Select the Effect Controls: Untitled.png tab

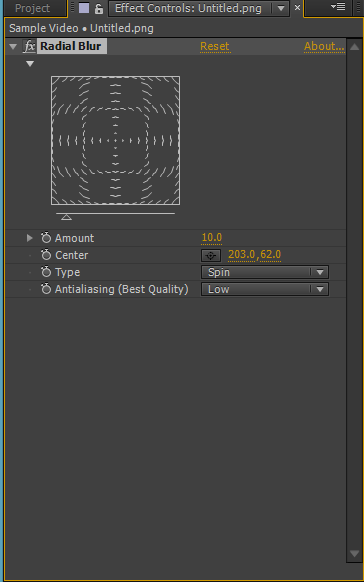pos(188,8)
